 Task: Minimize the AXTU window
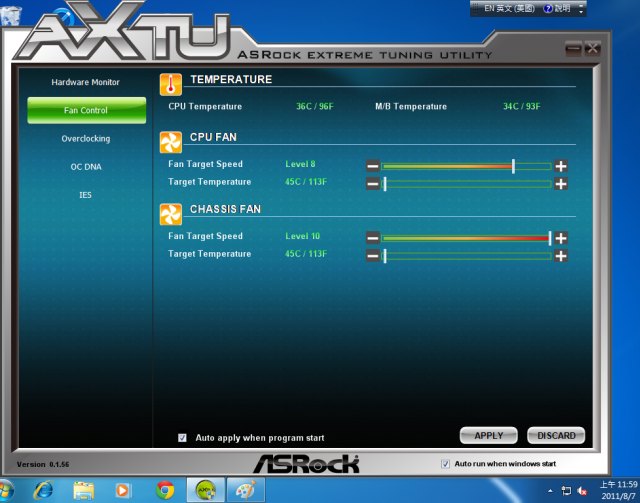[x=573, y=49]
